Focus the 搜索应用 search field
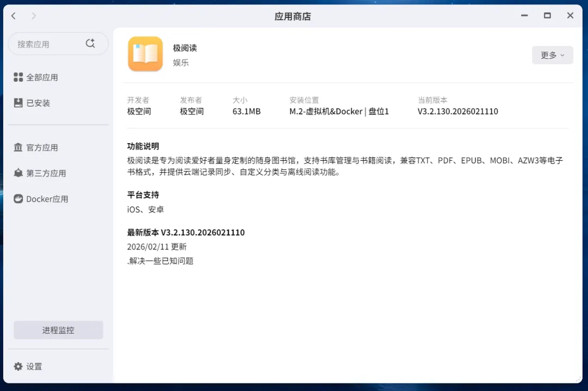 (58, 44)
